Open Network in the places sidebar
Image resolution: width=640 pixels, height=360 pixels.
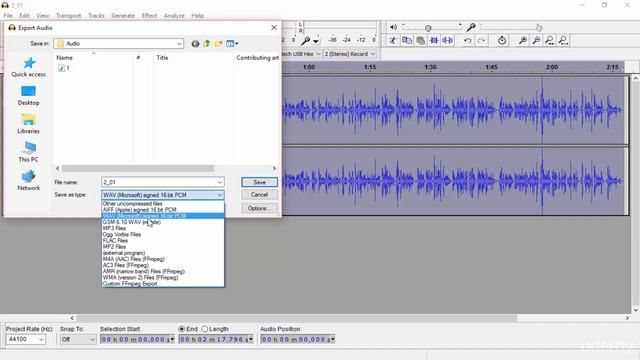[x=29, y=180]
